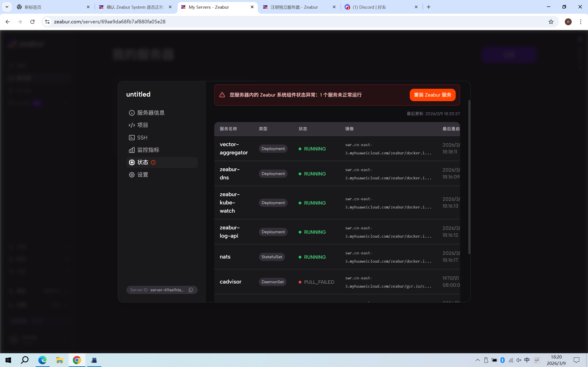Open the 设置 settings section
The image size is (588, 367).
[x=143, y=175]
